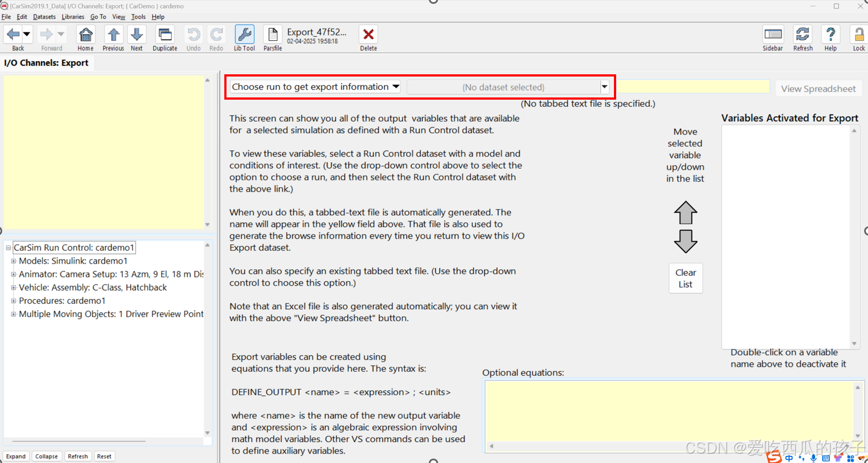Open the Help question mark icon
Screen dimensions: 868x463
point(831,34)
